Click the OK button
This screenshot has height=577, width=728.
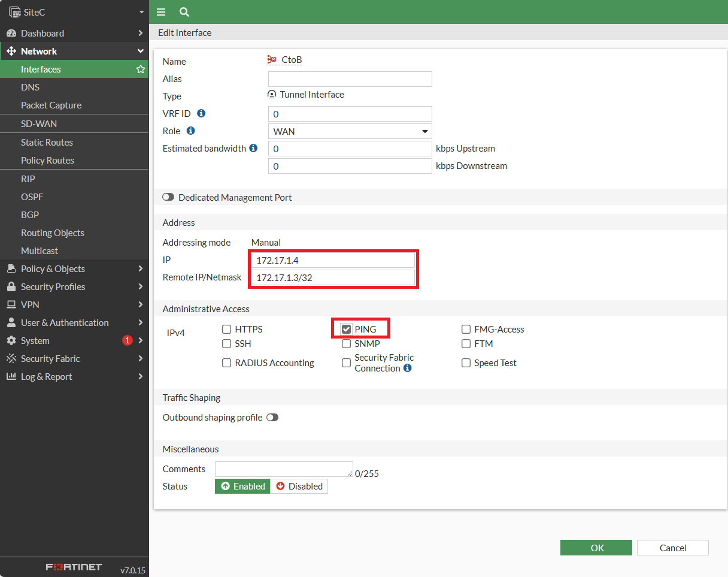596,548
